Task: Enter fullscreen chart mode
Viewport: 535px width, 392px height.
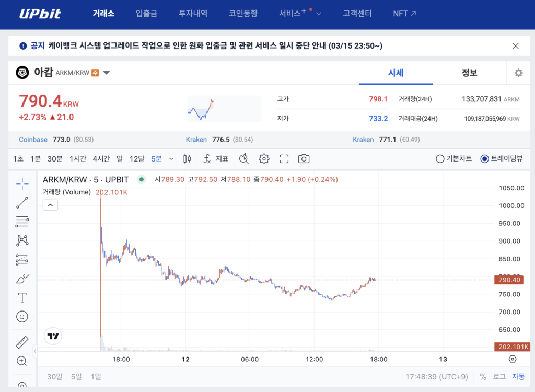Action: [284, 159]
